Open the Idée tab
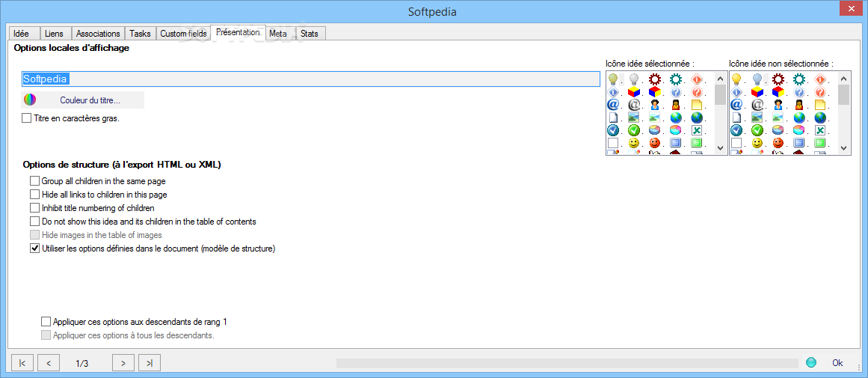The height and width of the screenshot is (378, 868). pos(24,33)
